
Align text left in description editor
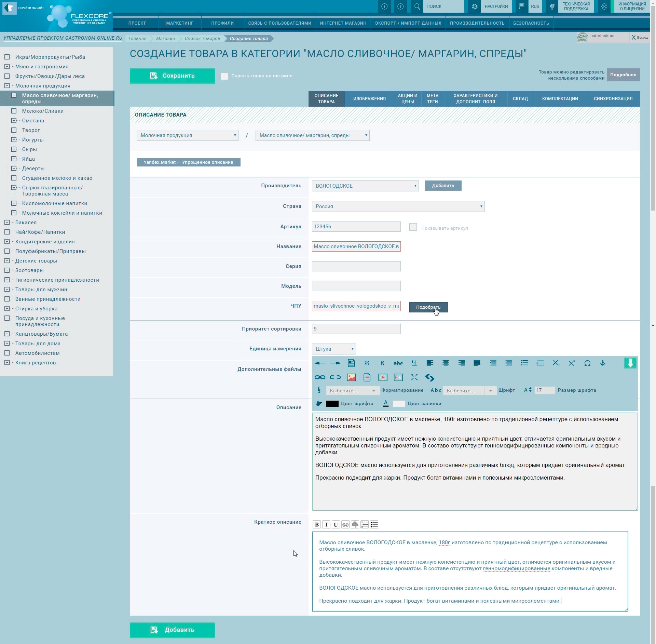click(430, 363)
